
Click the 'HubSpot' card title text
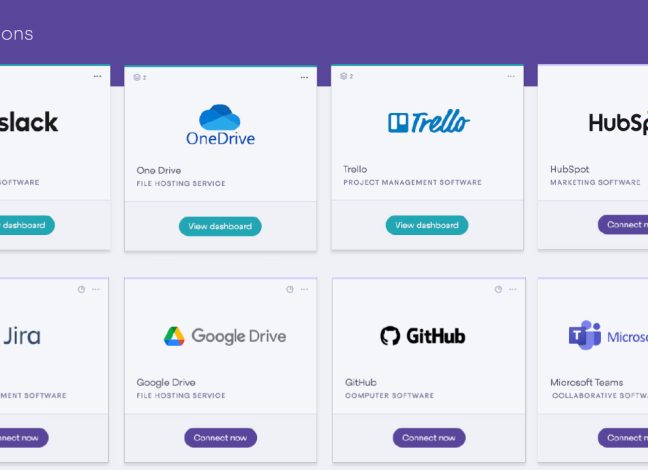569,169
